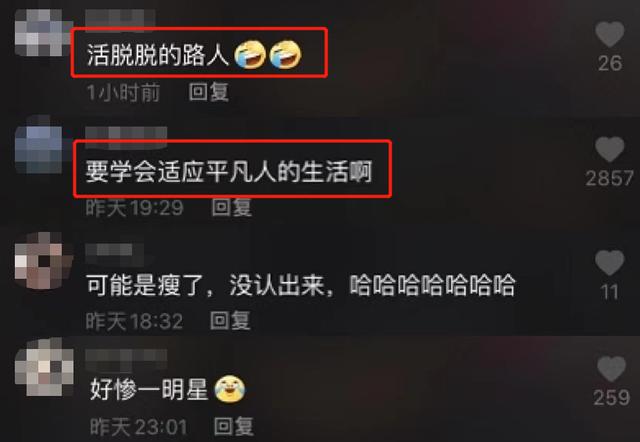Select comment text 可能是瘦了，没认出来
640x442 pixels.
click(205, 285)
